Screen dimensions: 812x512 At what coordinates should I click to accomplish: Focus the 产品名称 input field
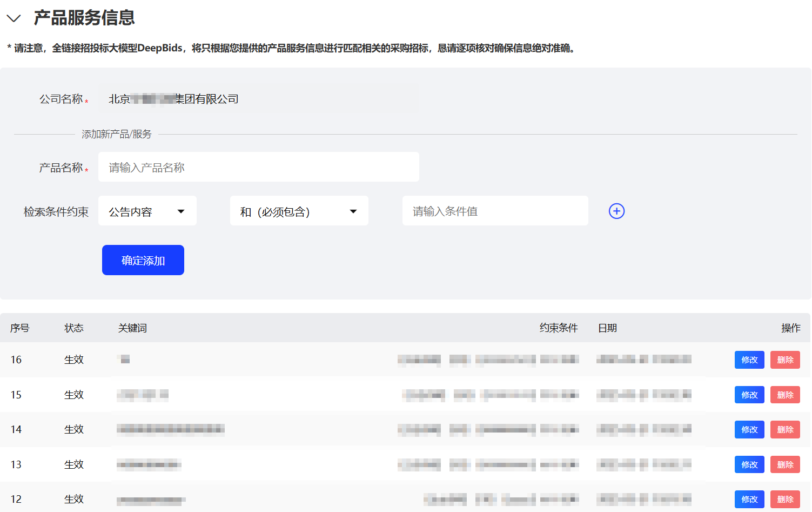point(258,167)
